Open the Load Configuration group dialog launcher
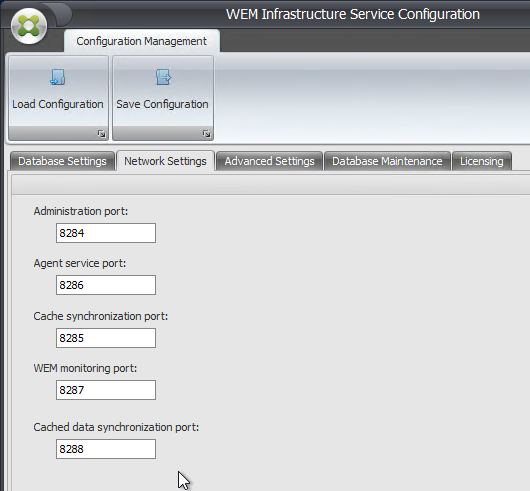The width and height of the screenshot is (530, 491). tap(101, 134)
